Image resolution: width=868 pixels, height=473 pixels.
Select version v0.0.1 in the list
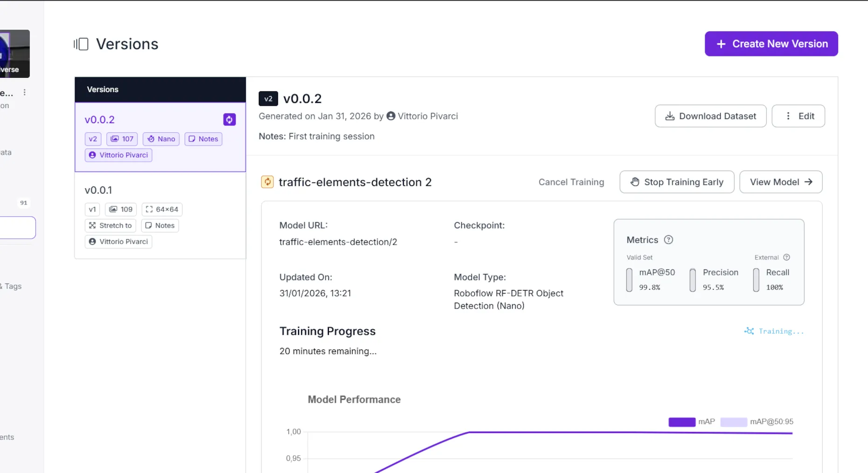(98, 190)
